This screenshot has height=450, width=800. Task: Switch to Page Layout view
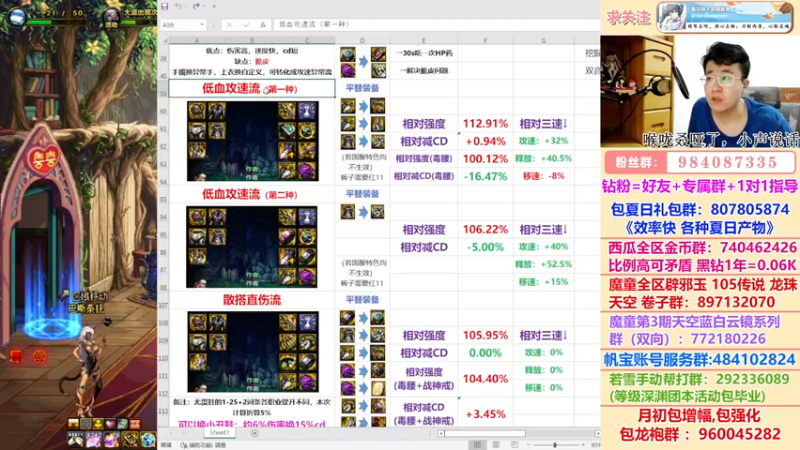495,445
